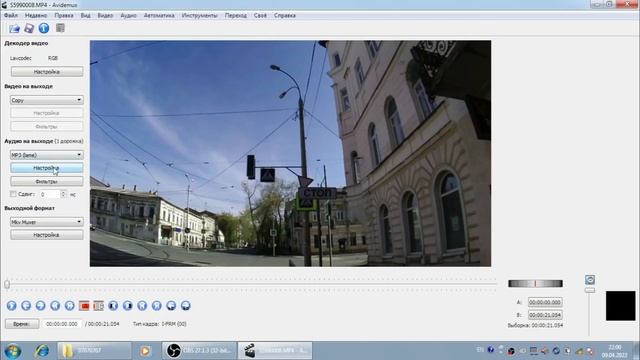Click the system clock in the tray
Image resolution: width=640 pixels, height=360 pixels.
click(x=614, y=351)
